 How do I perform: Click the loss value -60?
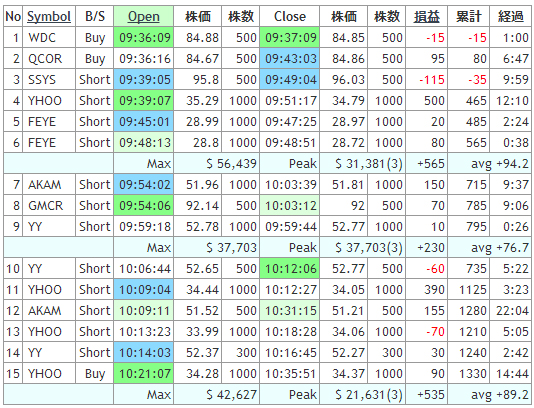[x=435, y=268]
